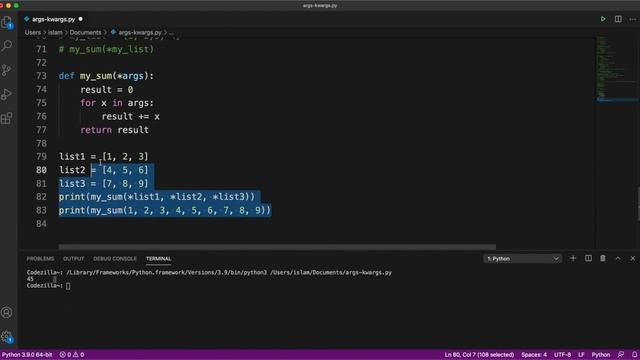Open the editor More Actions ellipsis
This screenshot has height=360, width=640.
click(633, 19)
